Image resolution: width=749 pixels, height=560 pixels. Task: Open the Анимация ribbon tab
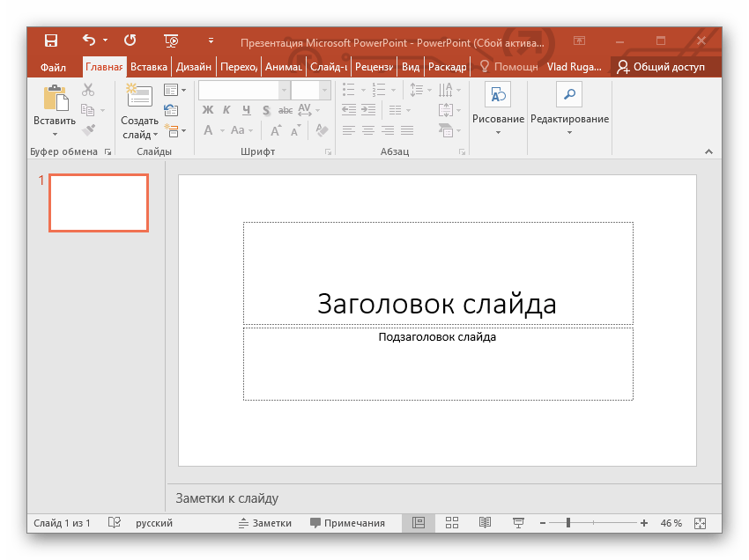click(x=283, y=67)
